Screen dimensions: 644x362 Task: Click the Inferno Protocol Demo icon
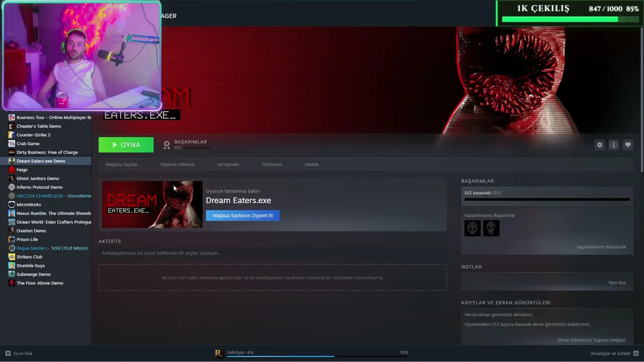(x=12, y=187)
